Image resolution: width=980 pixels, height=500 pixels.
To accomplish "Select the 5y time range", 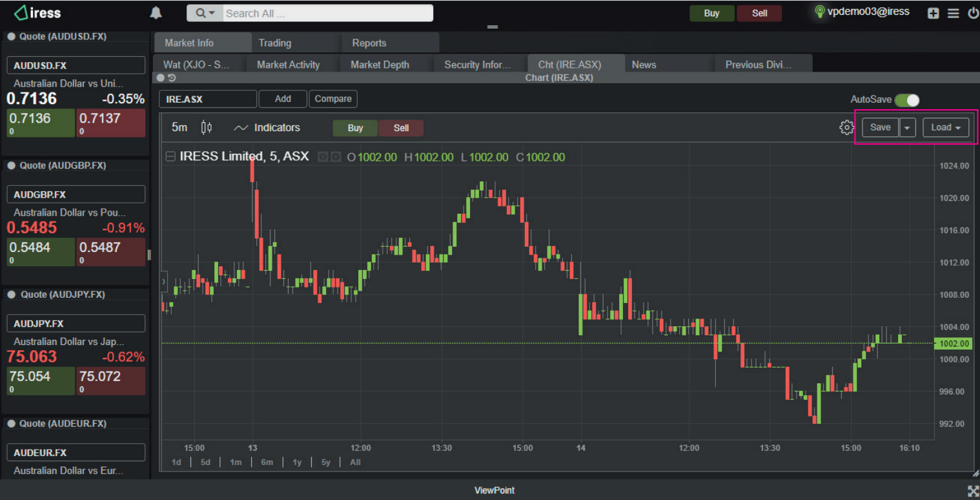I will 326,462.
